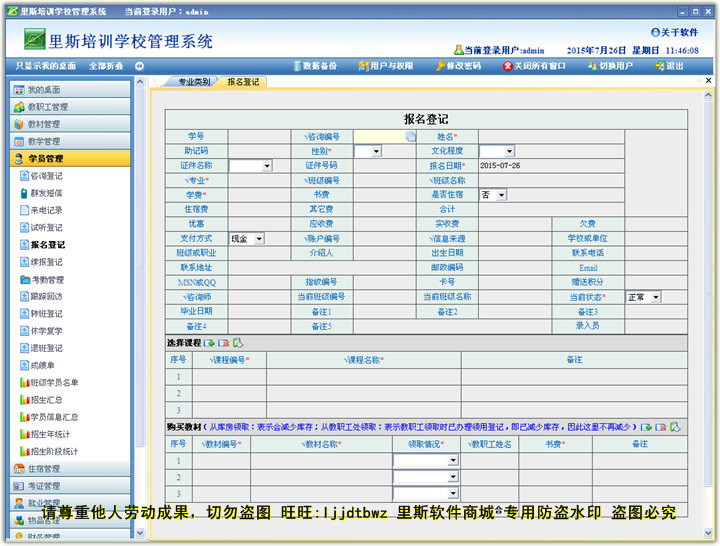Click lookup icon in 咨询编号 field
Screen dimensions: 720x546
[x=411, y=136]
